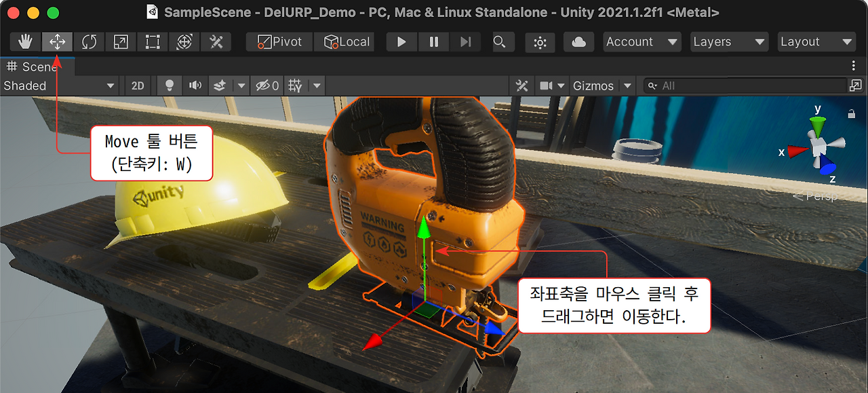Click the blue Z move handle arrow

(x=494, y=329)
